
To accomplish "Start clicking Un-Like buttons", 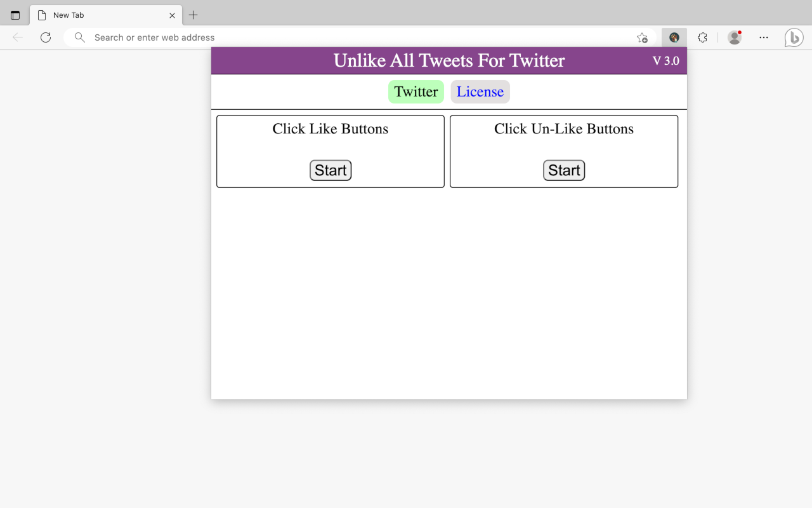I will (x=564, y=170).
